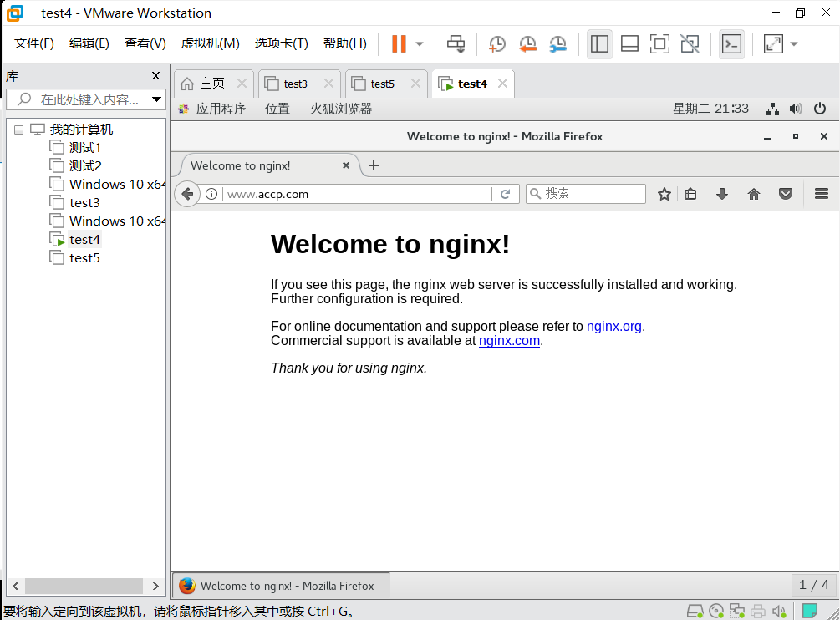Toggle Unity mode icon
The image size is (840, 620).
(x=690, y=44)
